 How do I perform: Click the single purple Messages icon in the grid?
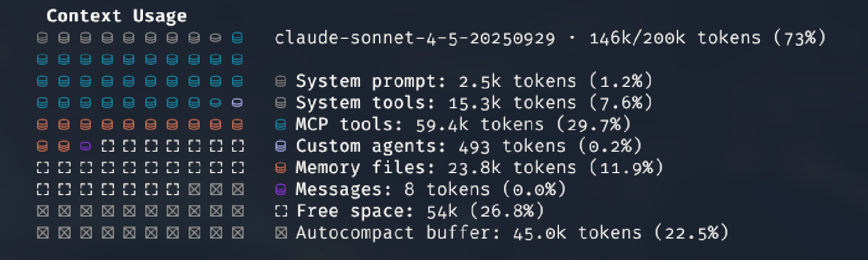click(x=85, y=147)
